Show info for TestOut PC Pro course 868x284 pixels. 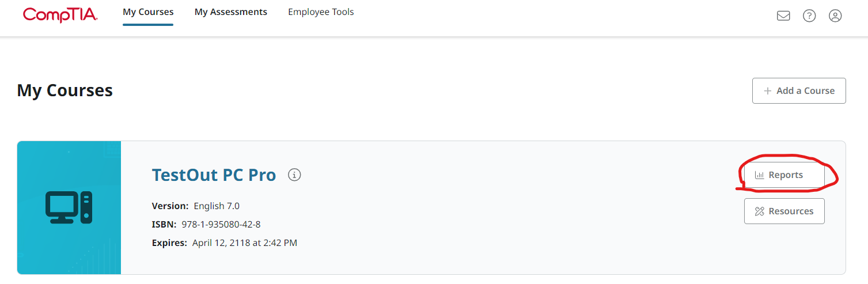point(294,175)
